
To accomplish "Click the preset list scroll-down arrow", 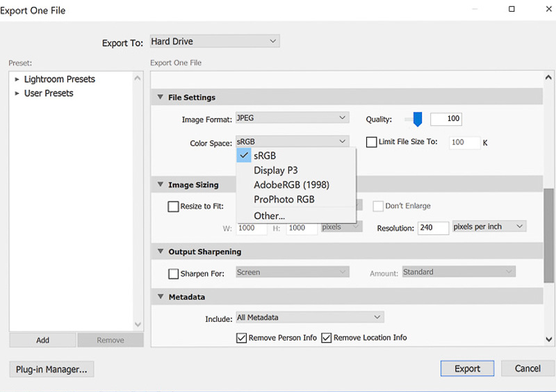I will click(x=138, y=325).
